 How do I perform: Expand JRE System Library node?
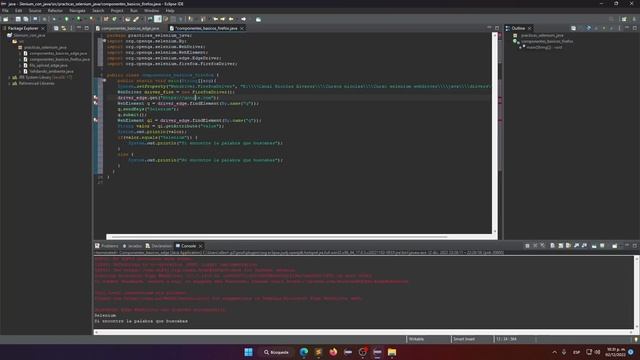(9, 77)
